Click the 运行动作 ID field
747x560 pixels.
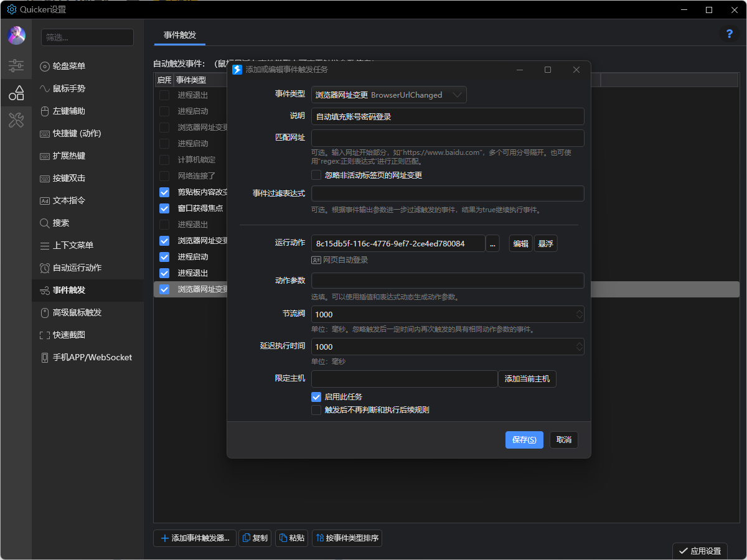coord(398,243)
